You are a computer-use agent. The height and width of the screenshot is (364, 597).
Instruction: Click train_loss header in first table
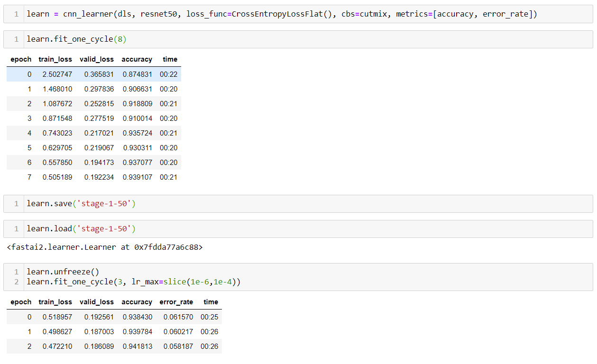[x=55, y=59]
